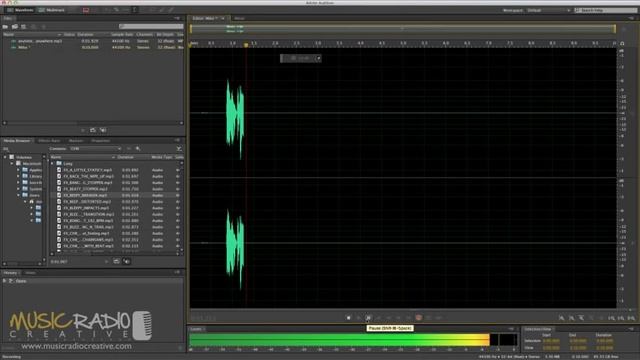Viewport: 640px width, 360px height.
Task: Select the Time Selection tool
Action: (134, 10)
